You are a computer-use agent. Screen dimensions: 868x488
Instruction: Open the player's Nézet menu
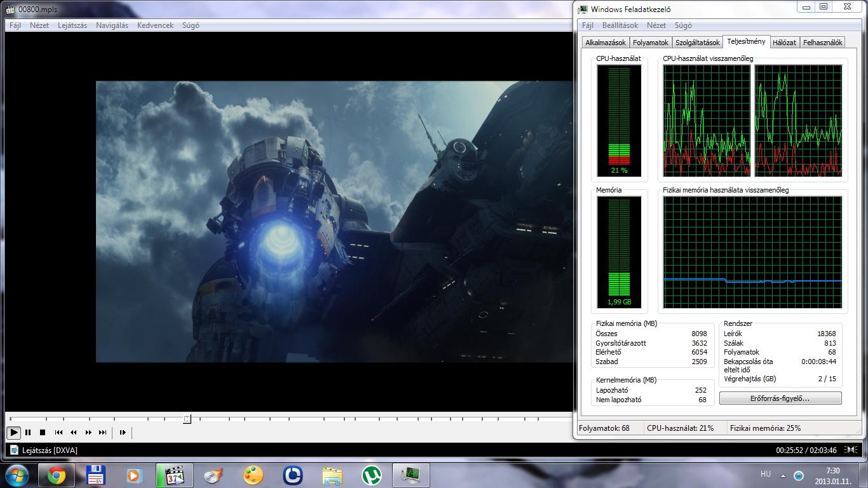(x=39, y=25)
